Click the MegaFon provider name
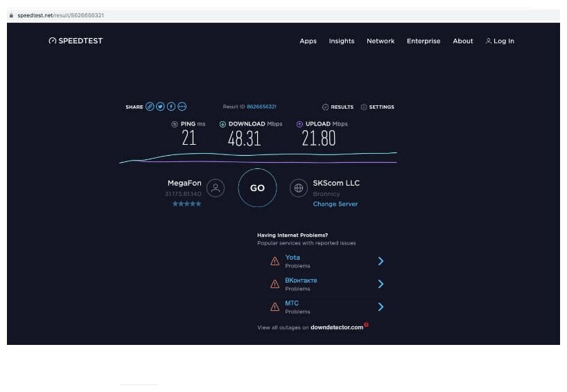Screen dimensions: 567x392 pos(184,183)
